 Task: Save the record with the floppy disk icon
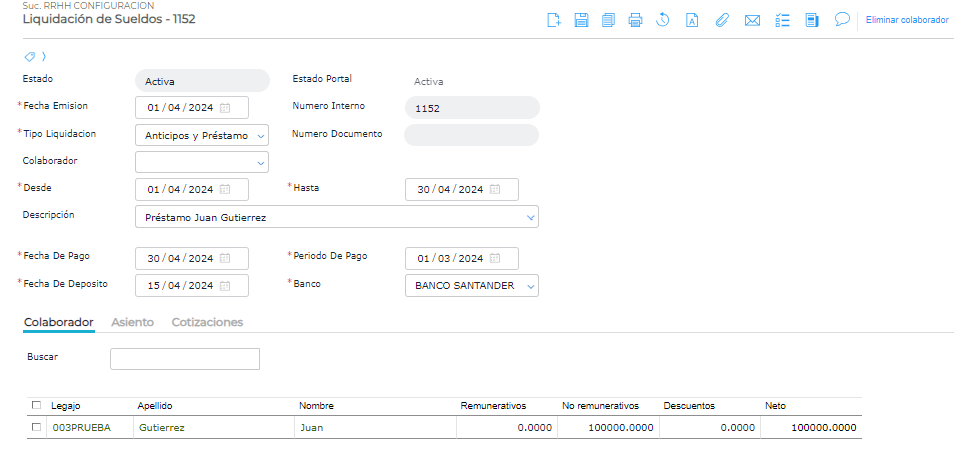[x=581, y=20]
